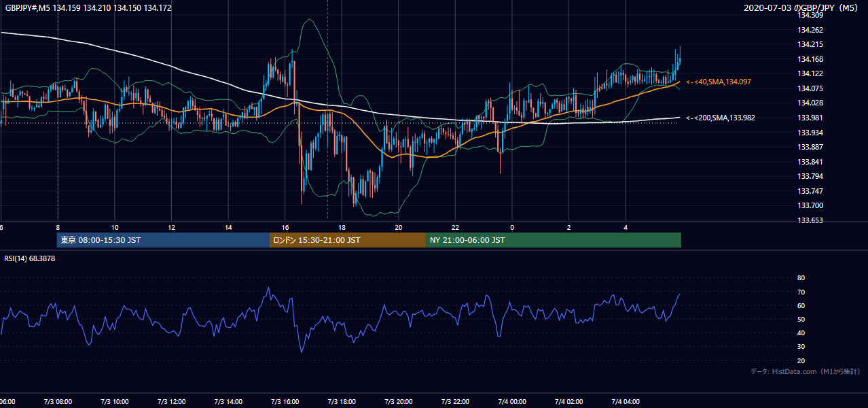
Task: Click RSI scale value 60
Action: pos(801,305)
